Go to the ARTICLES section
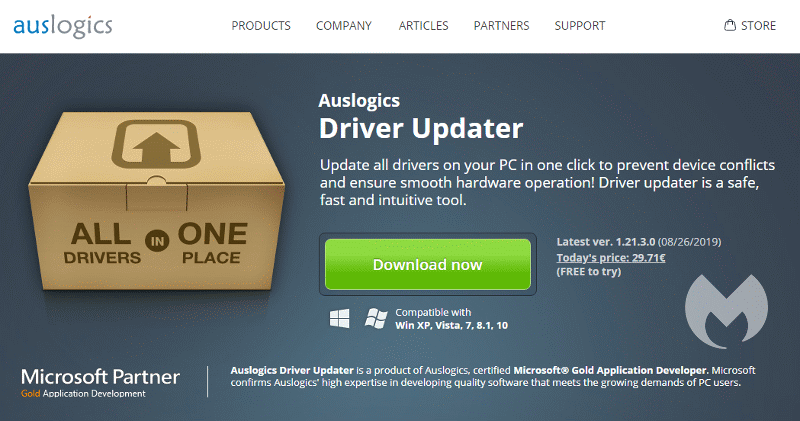The image size is (800, 421). [x=423, y=26]
